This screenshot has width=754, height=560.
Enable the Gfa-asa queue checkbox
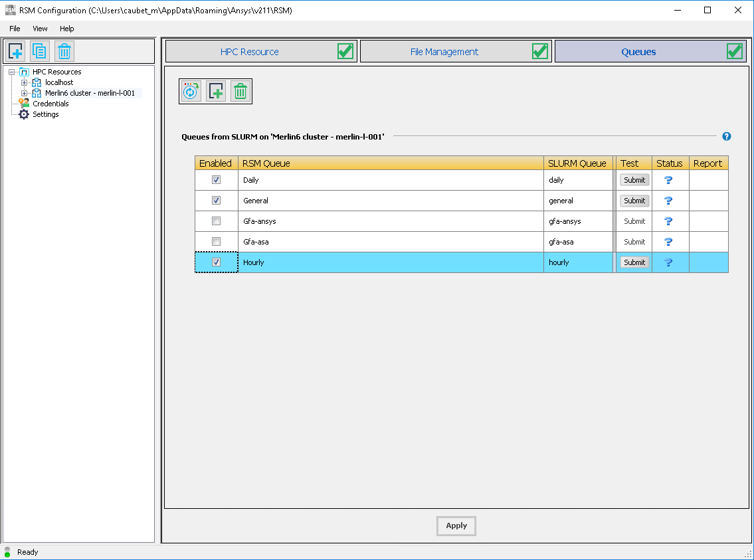216,242
